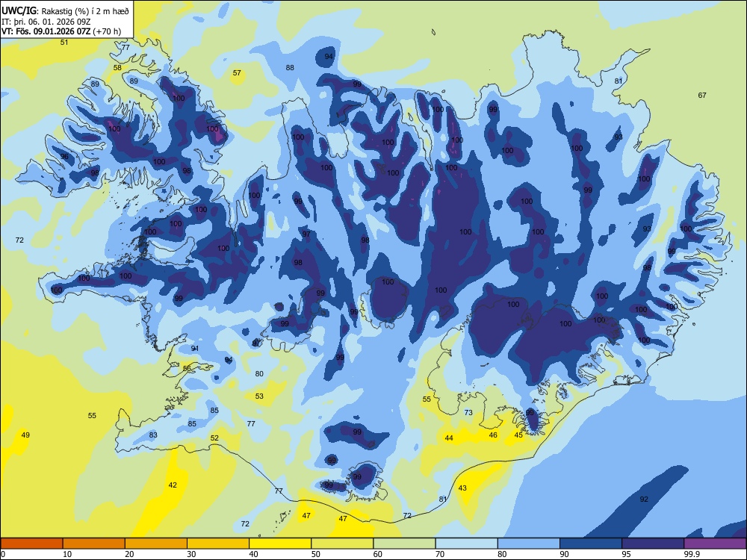This screenshot has width=747, height=560.
Task: Click the legend tick label '95'
Action: tap(627, 554)
